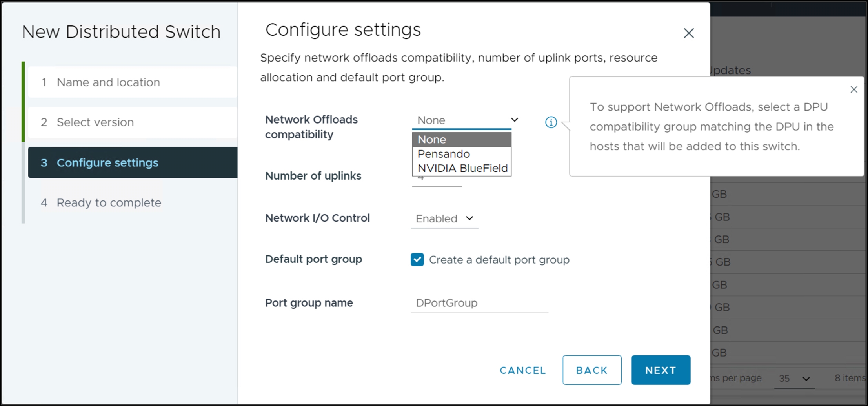Click the CANCEL button

(x=522, y=370)
